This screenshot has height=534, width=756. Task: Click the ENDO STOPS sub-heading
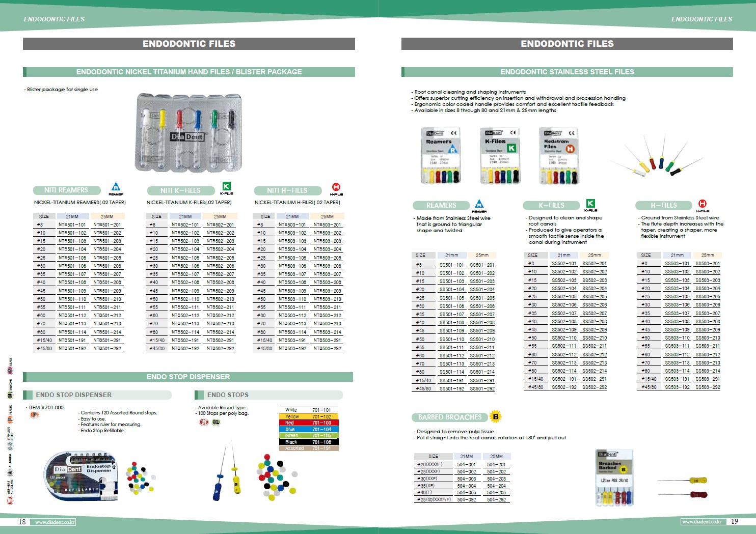(x=268, y=395)
